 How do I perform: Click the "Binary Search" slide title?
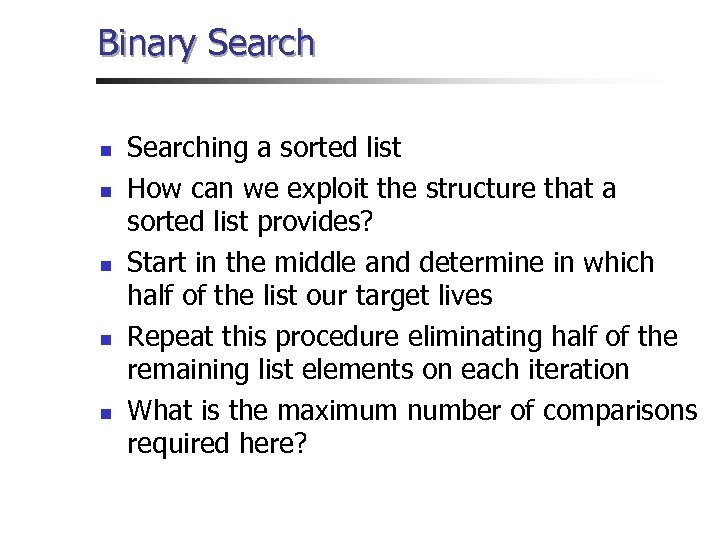[x=206, y=43]
